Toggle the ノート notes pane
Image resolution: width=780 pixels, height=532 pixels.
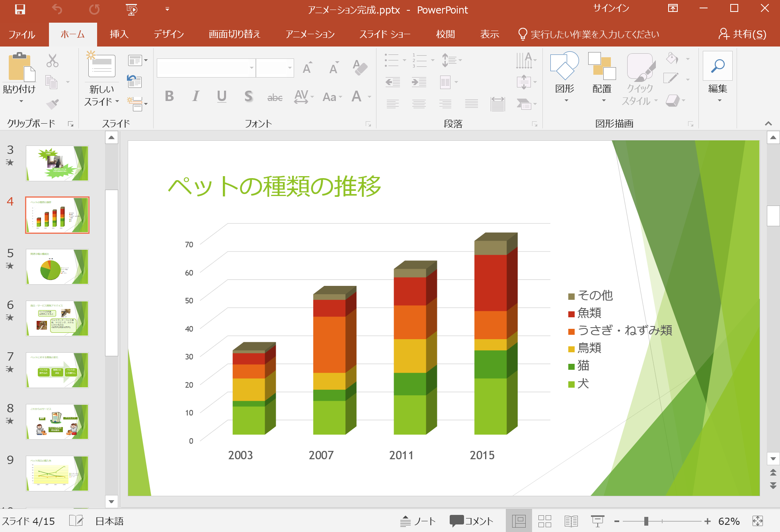418,521
